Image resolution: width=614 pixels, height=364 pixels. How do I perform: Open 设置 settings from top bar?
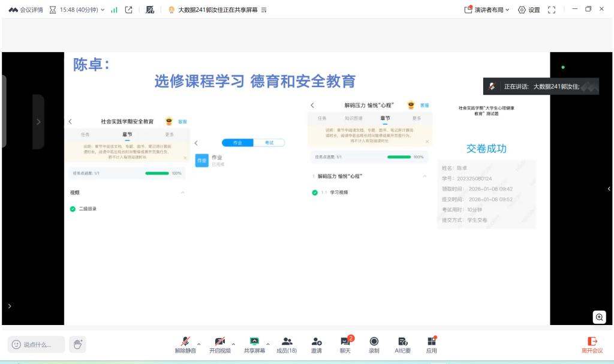529,10
